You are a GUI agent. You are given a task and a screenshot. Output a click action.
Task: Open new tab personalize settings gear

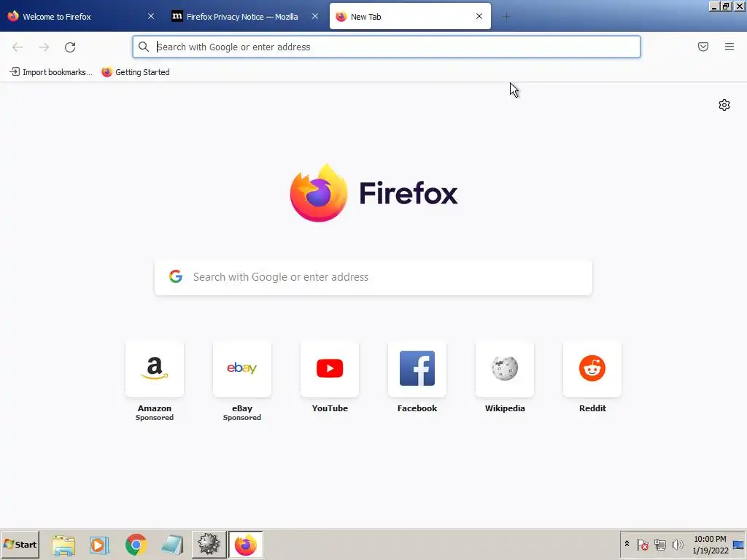pyautogui.click(x=724, y=105)
